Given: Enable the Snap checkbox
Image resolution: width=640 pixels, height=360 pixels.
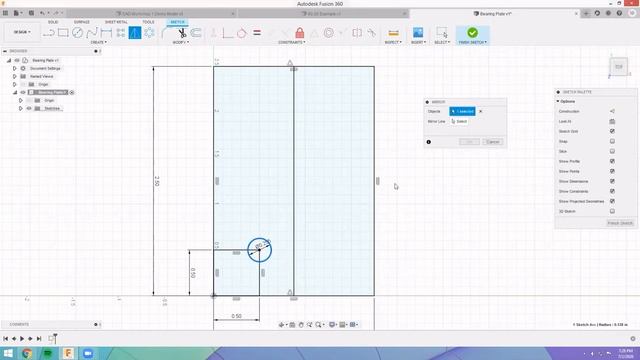Looking at the screenshot, I should [x=612, y=141].
